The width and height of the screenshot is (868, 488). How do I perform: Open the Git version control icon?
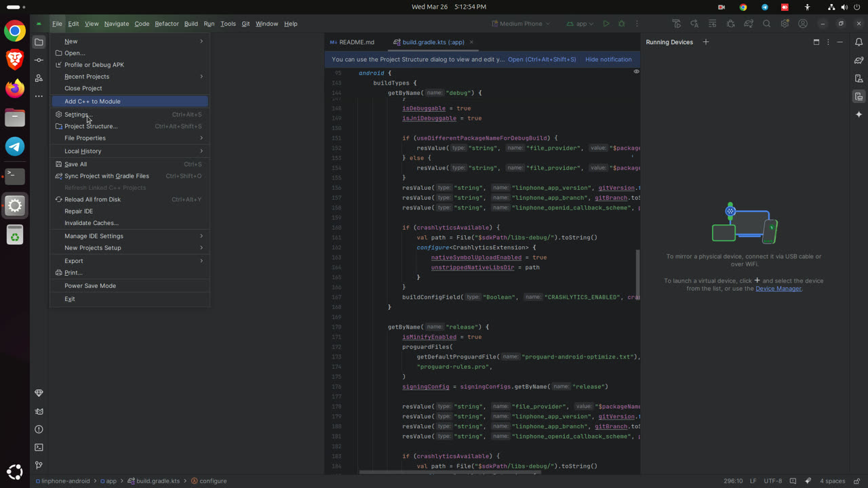pyautogui.click(x=39, y=465)
